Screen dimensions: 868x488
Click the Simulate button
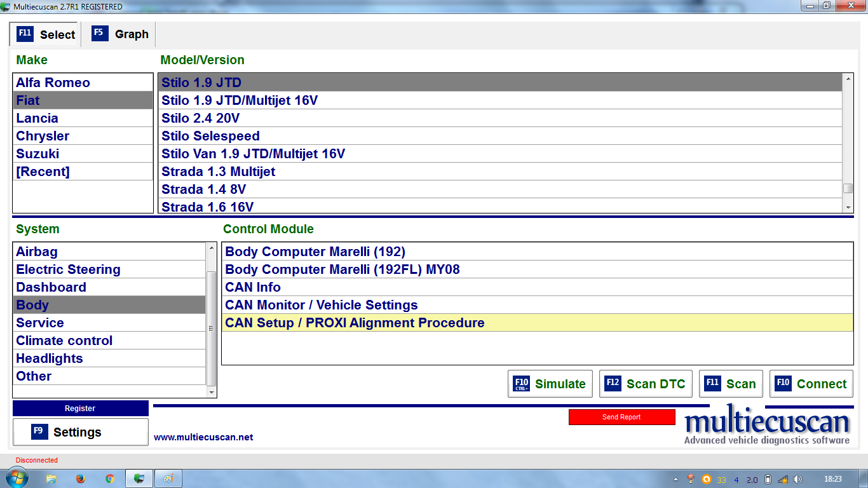pyautogui.click(x=550, y=384)
